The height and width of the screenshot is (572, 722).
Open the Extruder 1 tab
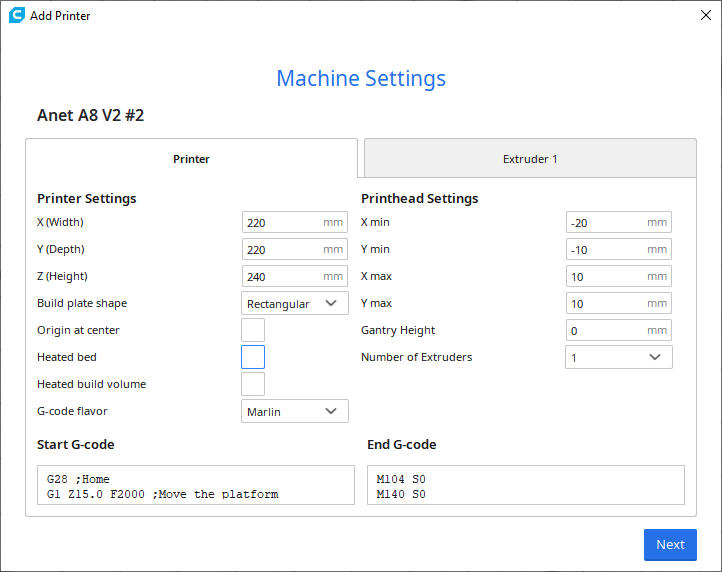click(x=530, y=158)
